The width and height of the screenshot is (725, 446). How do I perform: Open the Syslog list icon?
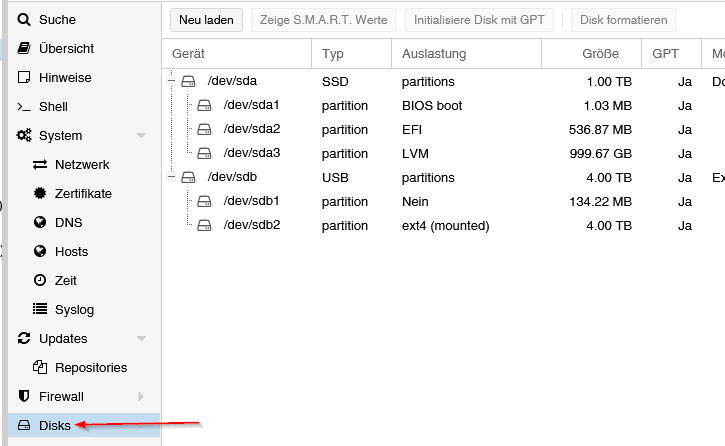(40, 310)
